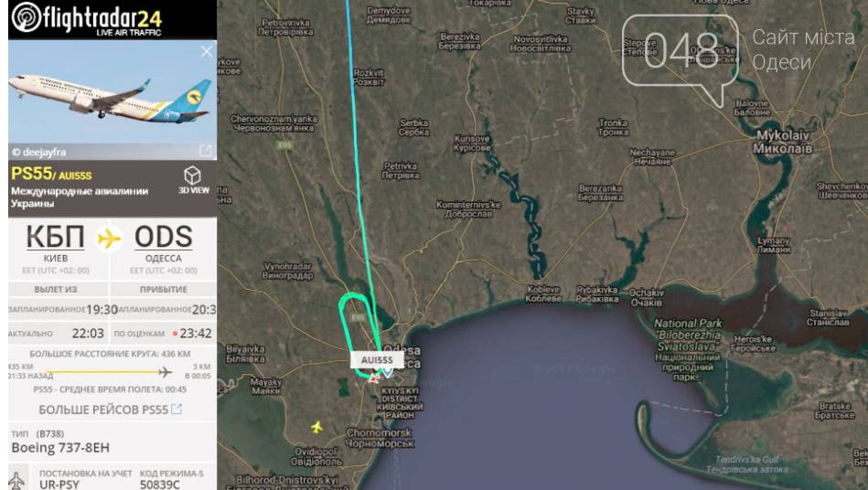Click the aircraft photo thumbnail
This screenshot has height=490, width=868.
tap(113, 100)
